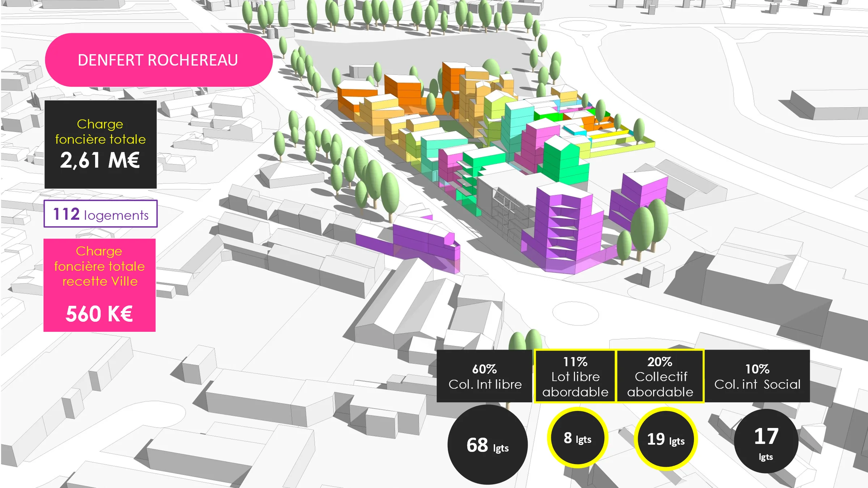Click the '68 lgts' black circle
Screen dimensions: 868x488
click(488, 445)
